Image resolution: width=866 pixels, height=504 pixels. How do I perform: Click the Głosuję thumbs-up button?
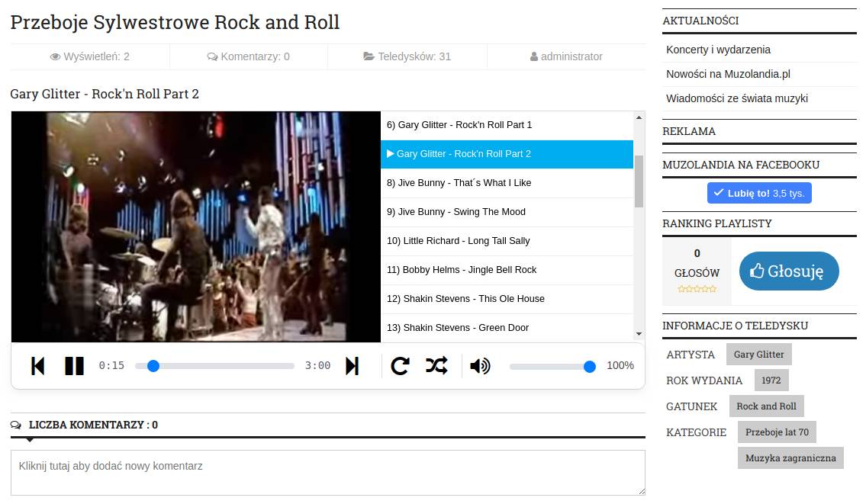click(788, 271)
